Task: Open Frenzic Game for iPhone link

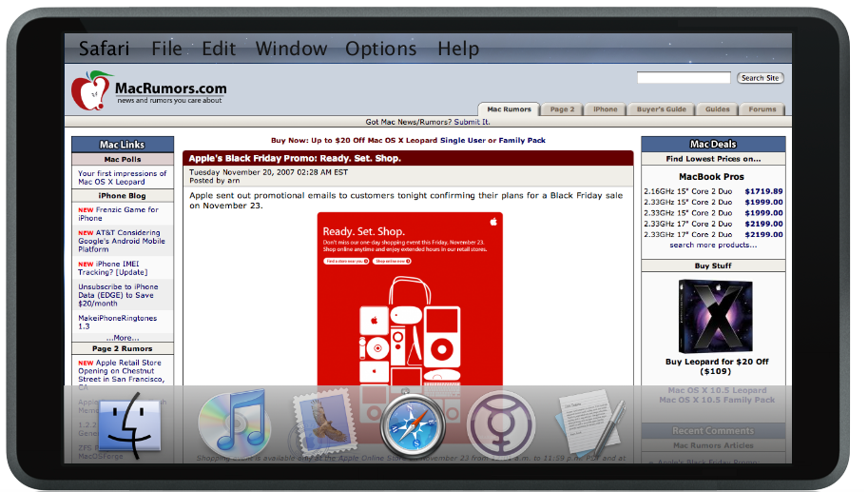Action: (119, 214)
